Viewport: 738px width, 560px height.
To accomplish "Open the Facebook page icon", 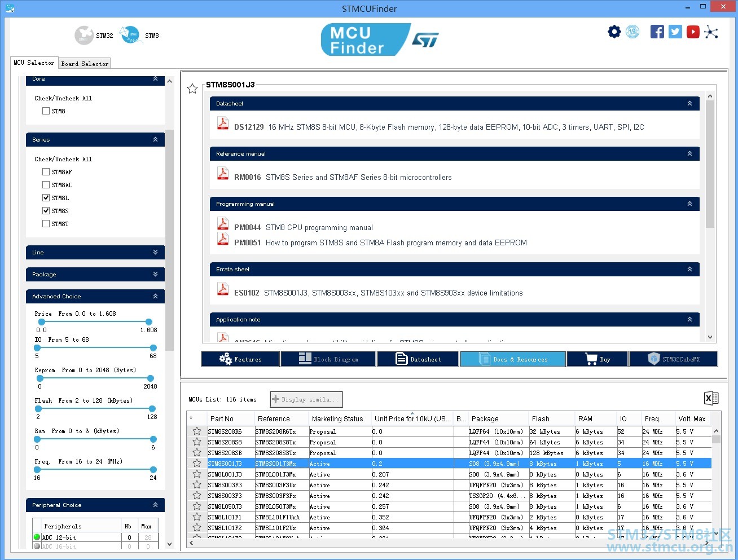I will coord(657,32).
